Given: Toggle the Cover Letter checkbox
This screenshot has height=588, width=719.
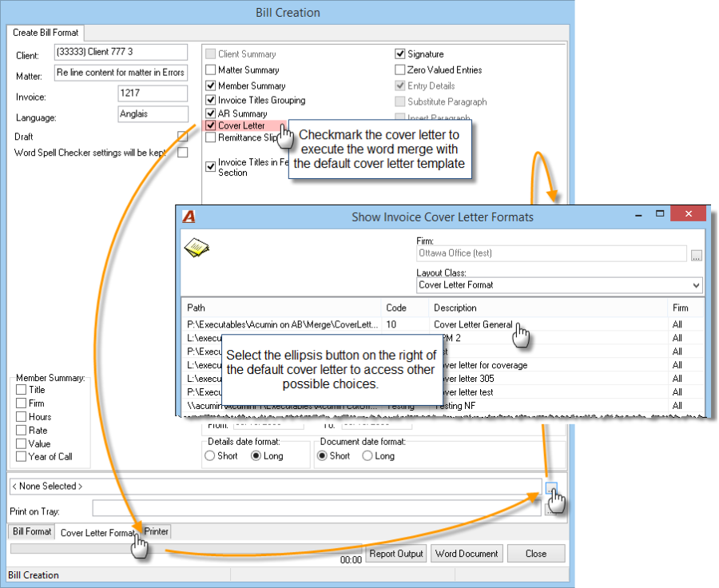Looking at the screenshot, I should (210, 125).
